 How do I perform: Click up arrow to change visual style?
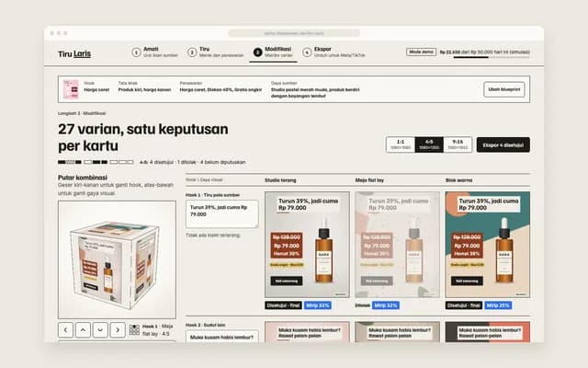[x=83, y=329]
